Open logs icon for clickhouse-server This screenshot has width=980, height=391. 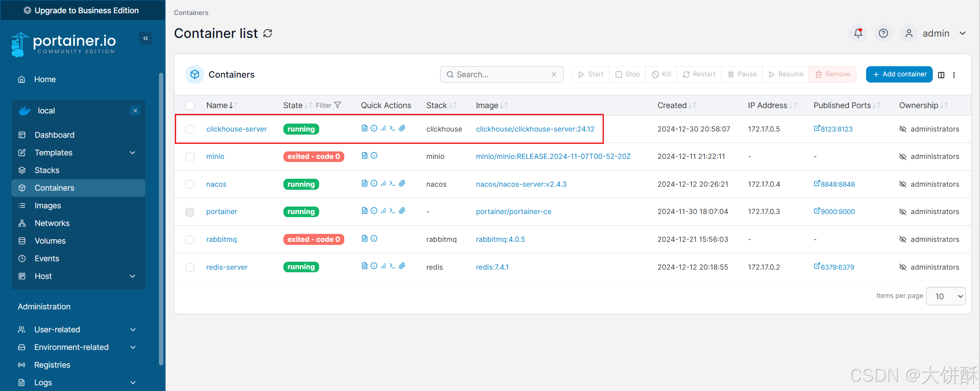point(365,128)
